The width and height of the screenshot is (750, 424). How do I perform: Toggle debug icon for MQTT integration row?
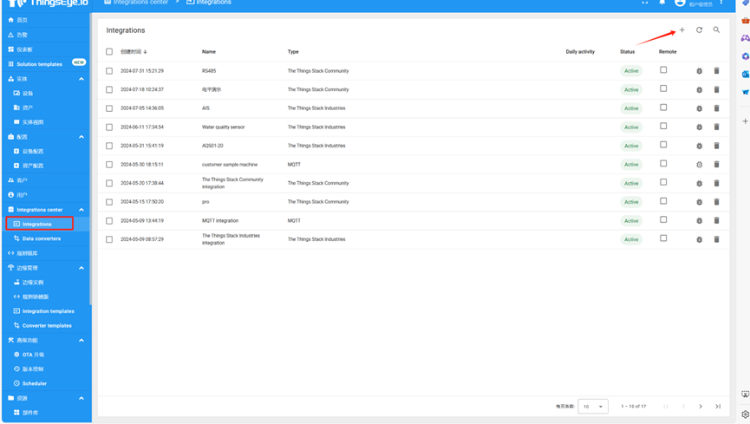[x=699, y=221]
